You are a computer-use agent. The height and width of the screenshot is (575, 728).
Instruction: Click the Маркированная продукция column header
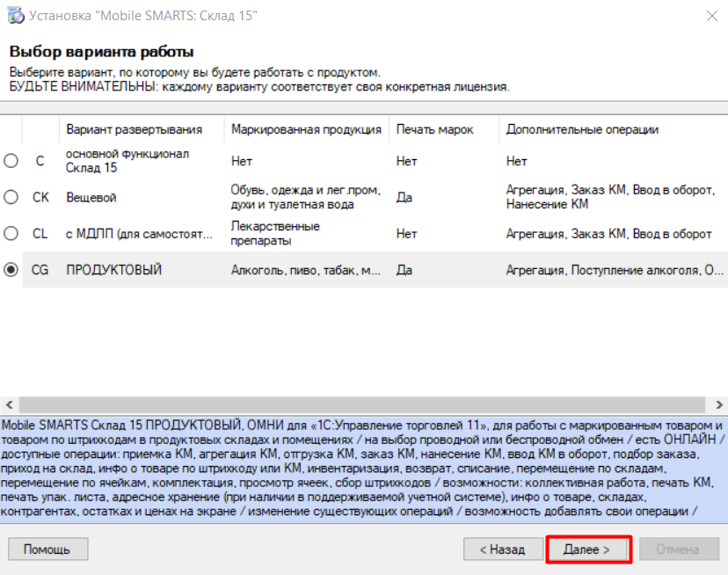306,129
